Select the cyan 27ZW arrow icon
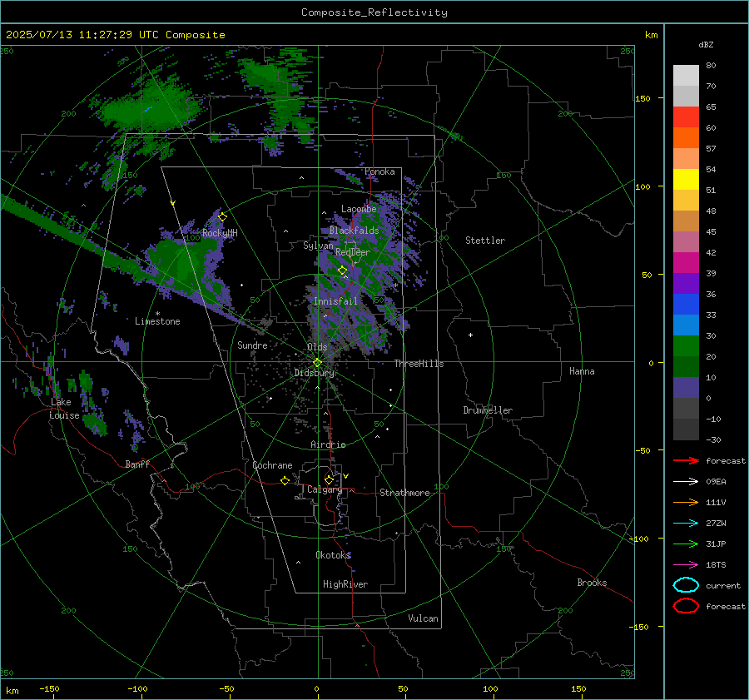Viewport: 749px width, 700px height. [x=686, y=524]
